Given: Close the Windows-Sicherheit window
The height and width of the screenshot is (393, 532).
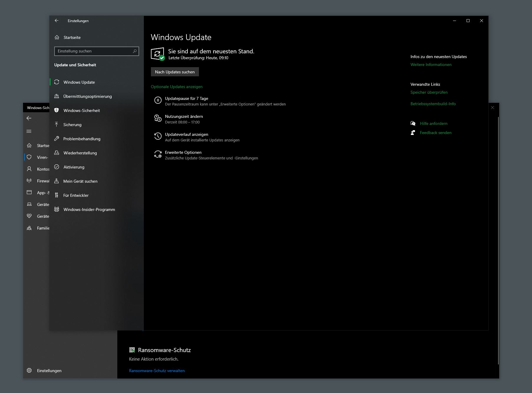Looking at the screenshot, I should click(493, 108).
